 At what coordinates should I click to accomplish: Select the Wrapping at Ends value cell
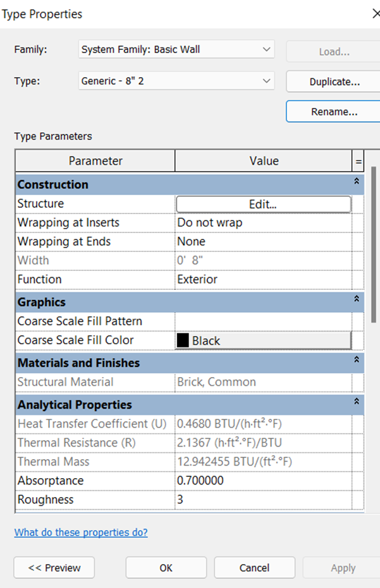click(264, 241)
